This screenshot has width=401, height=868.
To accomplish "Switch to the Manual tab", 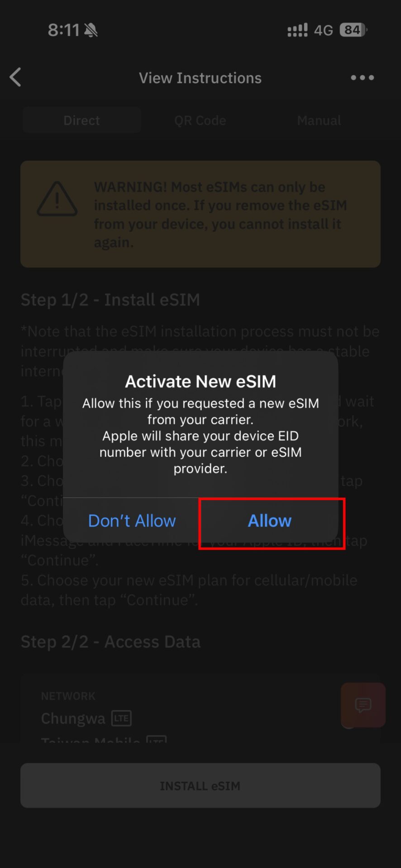I will click(319, 120).
